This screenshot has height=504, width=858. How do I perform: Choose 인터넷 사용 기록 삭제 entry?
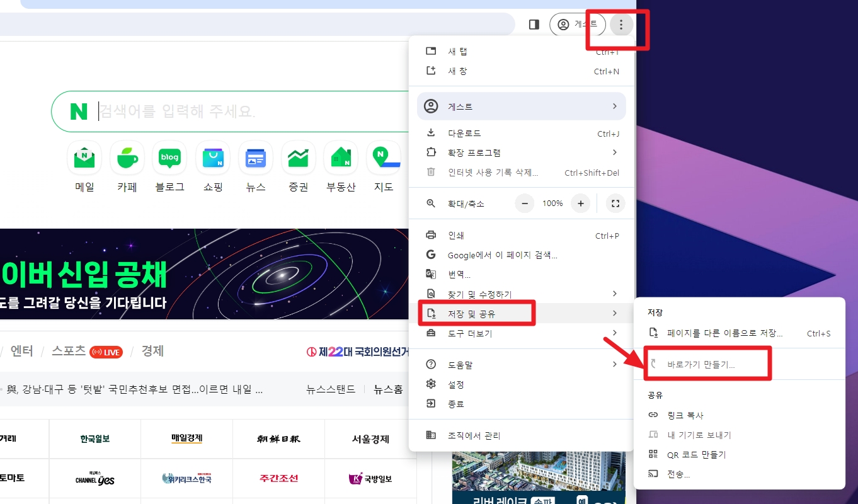pos(521,173)
